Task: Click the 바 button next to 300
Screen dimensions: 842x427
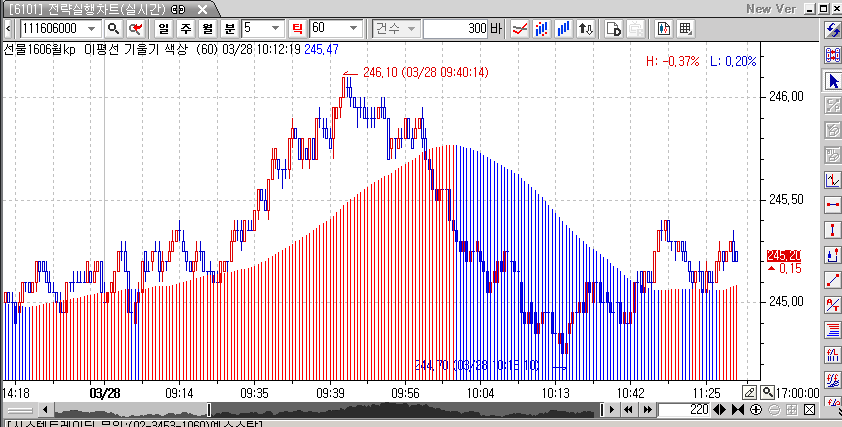Action: pyautogui.click(x=497, y=29)
